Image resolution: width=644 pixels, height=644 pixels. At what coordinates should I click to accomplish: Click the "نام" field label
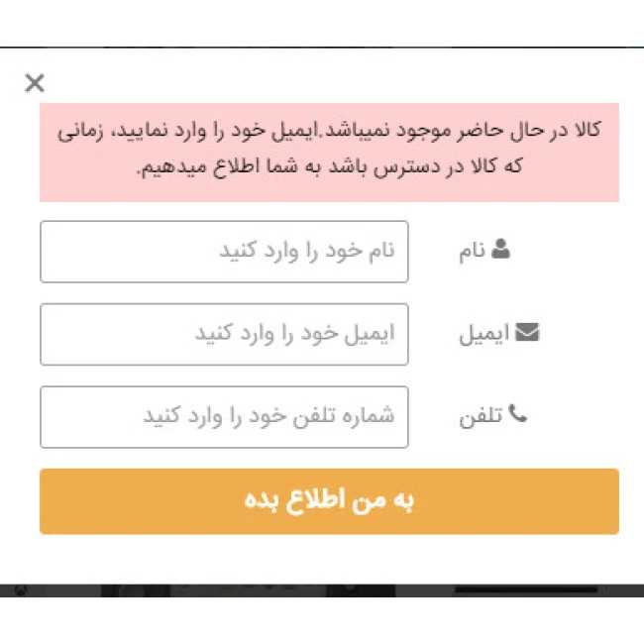(472, 252)
